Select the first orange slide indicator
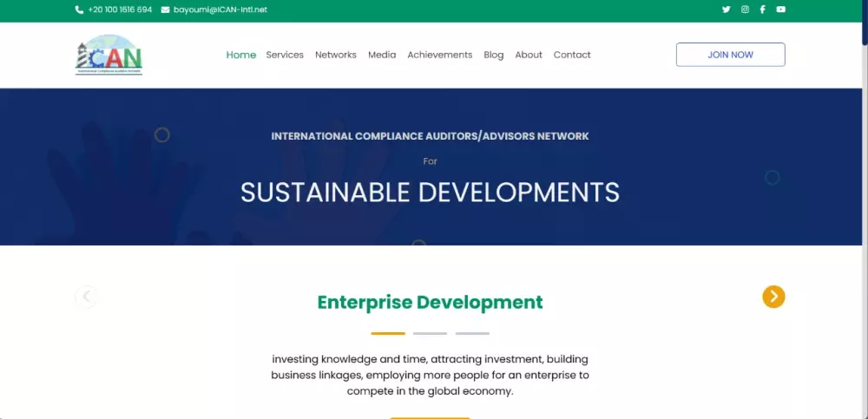 (x=388, y=334)
